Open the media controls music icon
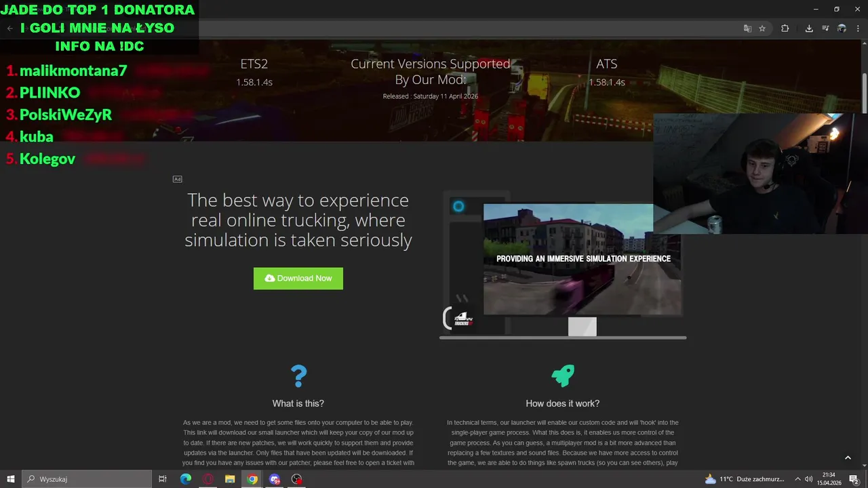 point(825,28)
